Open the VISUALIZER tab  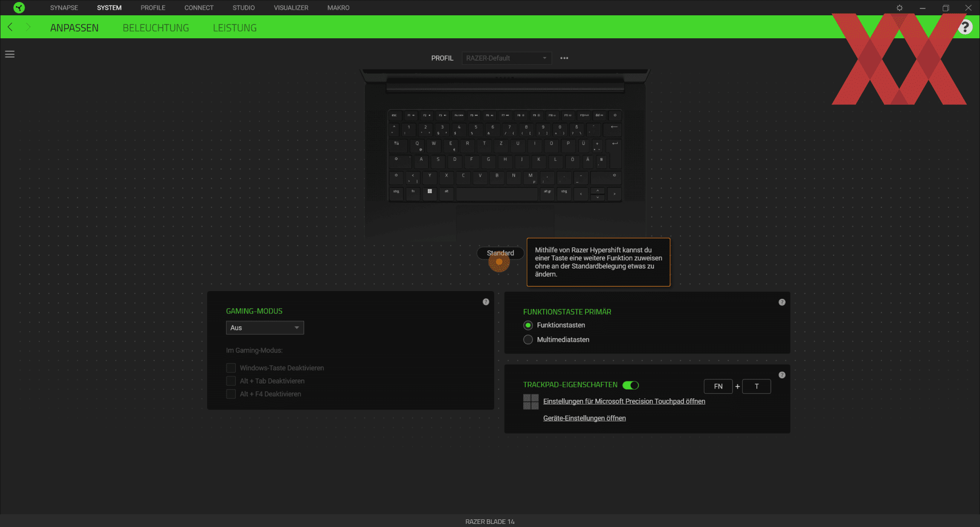click(291, 8)
